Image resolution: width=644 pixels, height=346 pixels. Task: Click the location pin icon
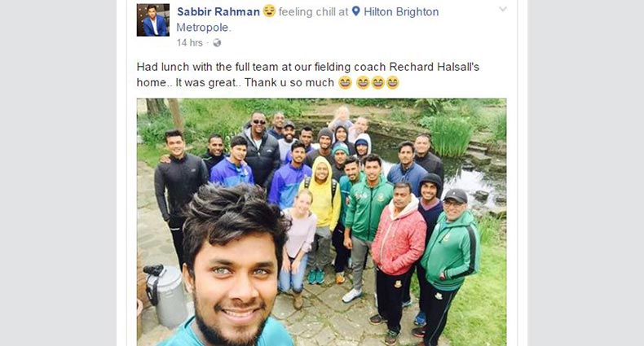(x=356, y=11)
